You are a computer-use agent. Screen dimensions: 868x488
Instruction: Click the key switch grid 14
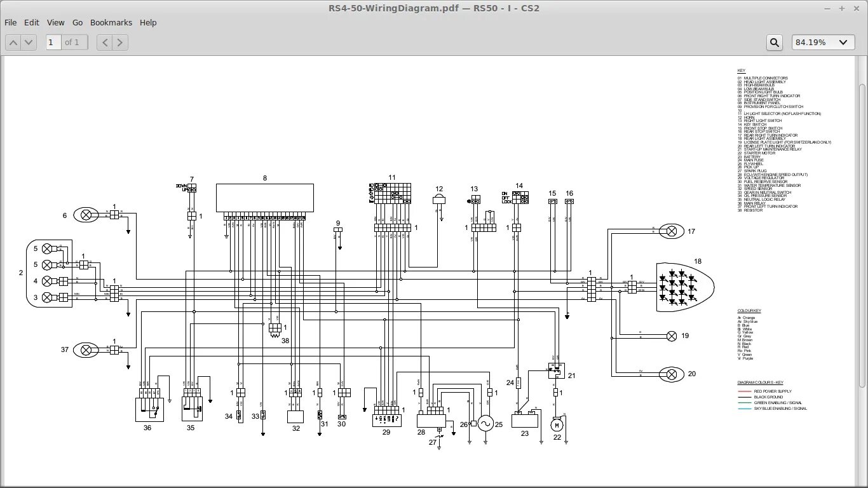click(520, 197)
